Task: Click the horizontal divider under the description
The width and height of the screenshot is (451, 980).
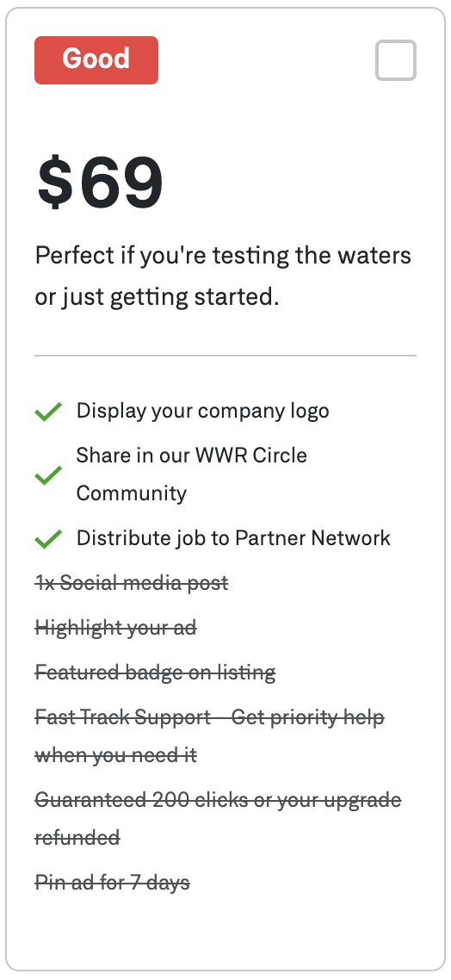Action: tap(225, 356)
